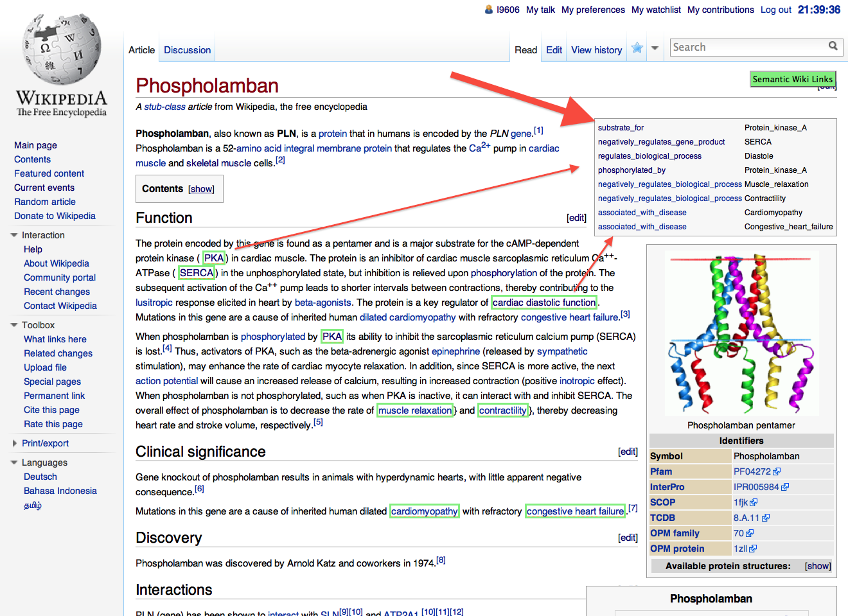Click the InterPro identifier label
Viewport: 848px width, 616px height.
(x=667, y=487)
